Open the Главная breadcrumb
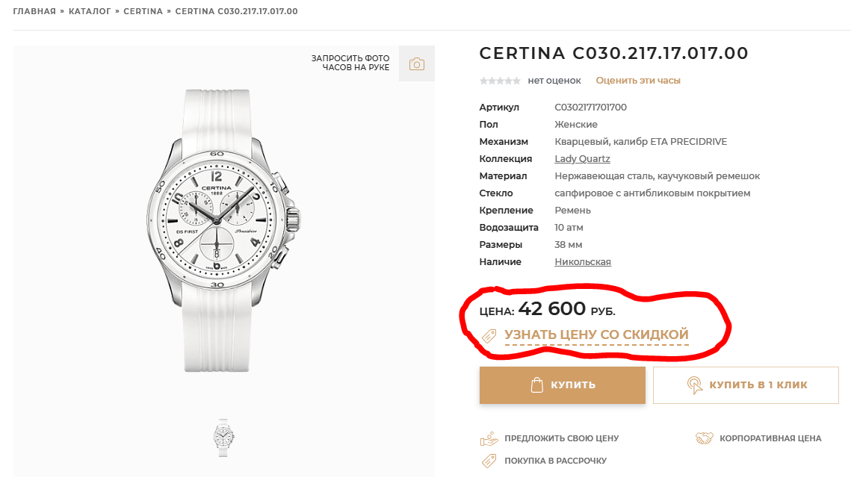 (x=34, y=11)
